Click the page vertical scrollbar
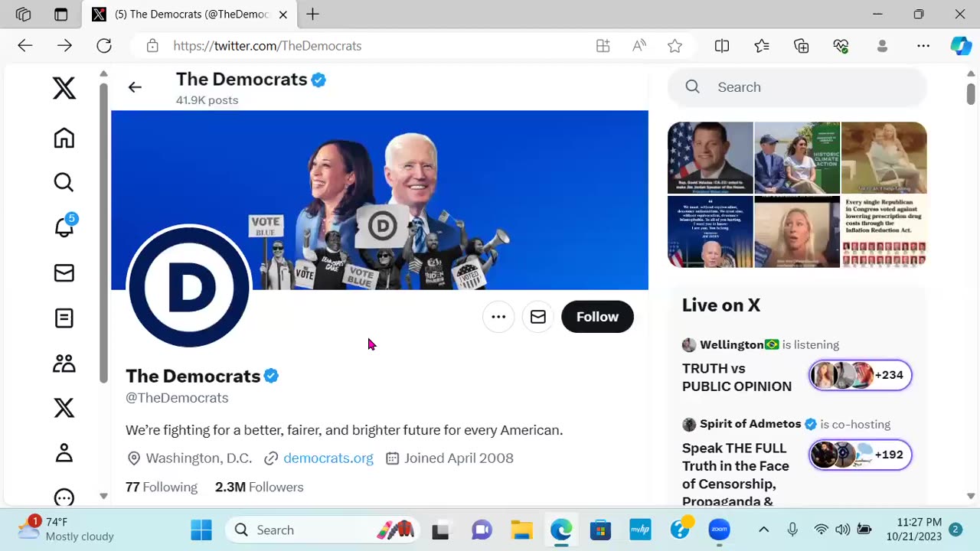 pyautogui.click(x=971, y=94)
